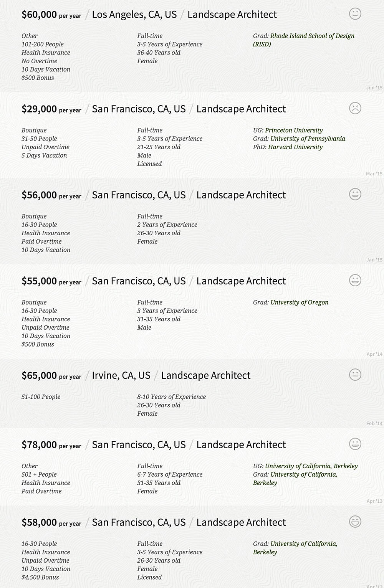Select the $29,000 per year salary heading
The height and width of the screenshot is (588, 384).
coord(51,109)
